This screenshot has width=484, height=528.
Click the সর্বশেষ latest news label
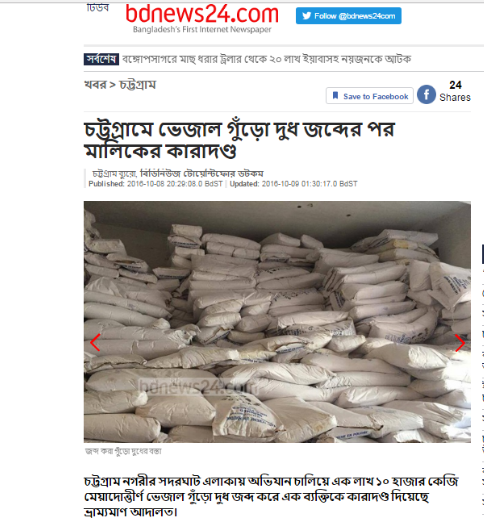[101, 59]
